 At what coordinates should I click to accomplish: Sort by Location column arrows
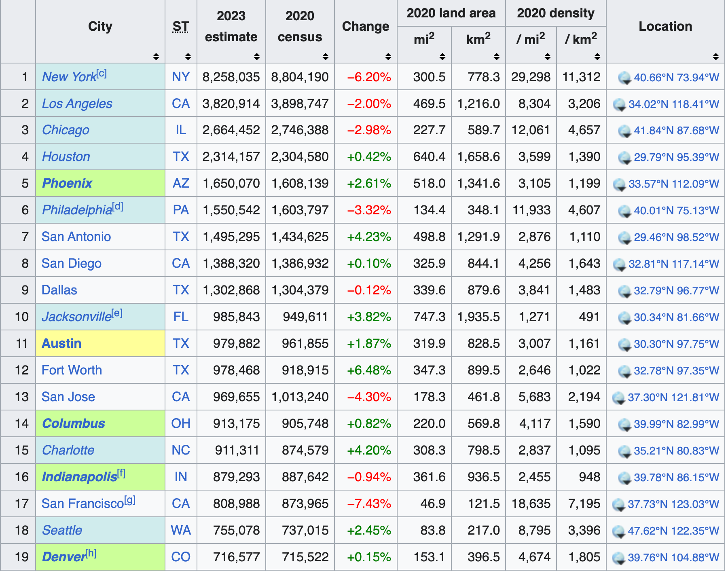click(x=716, y=57)
